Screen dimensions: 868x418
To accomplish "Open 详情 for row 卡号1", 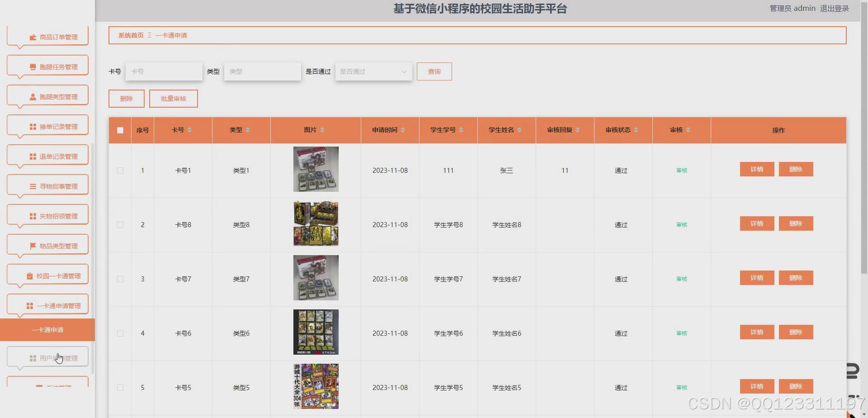I will click(757, 169).
